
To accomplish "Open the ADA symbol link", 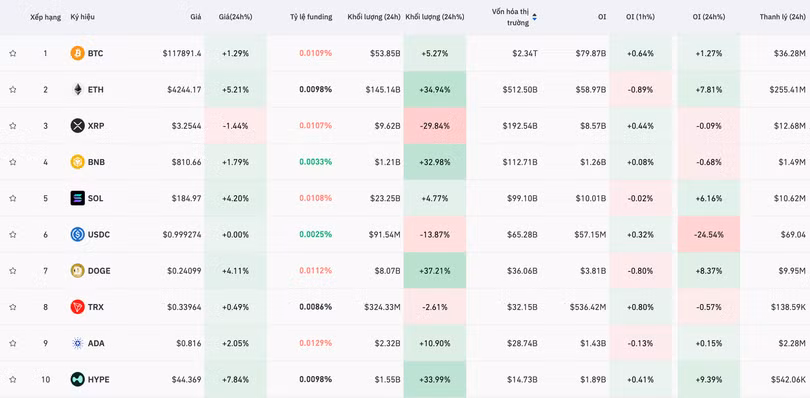I will pyautogui.click(x=96, y=343).
